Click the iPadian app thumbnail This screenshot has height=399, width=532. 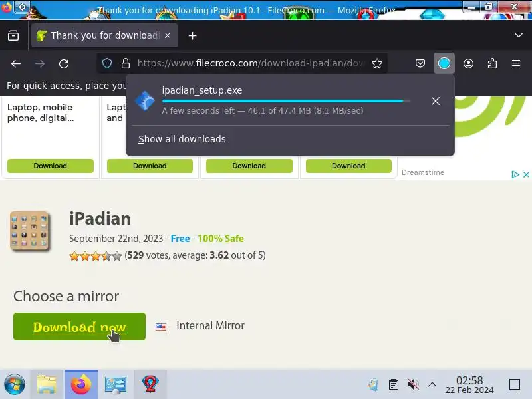pos(29,231)
